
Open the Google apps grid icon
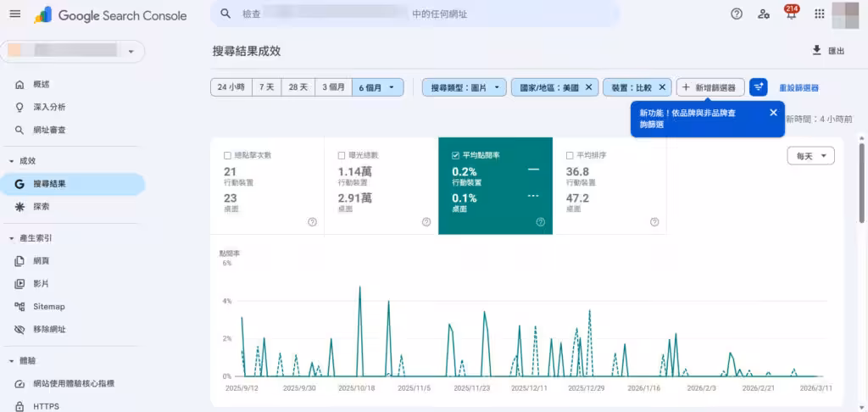coord(820,14)
